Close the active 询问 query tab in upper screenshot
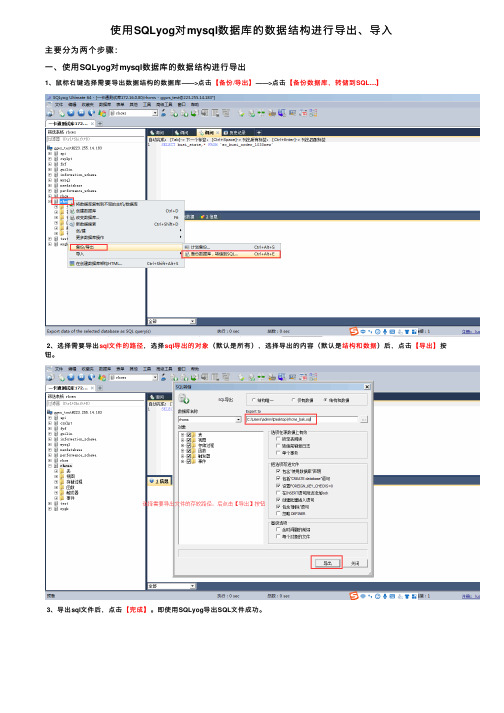This screenshot has width=504, height=713. [x=218, y=132]
